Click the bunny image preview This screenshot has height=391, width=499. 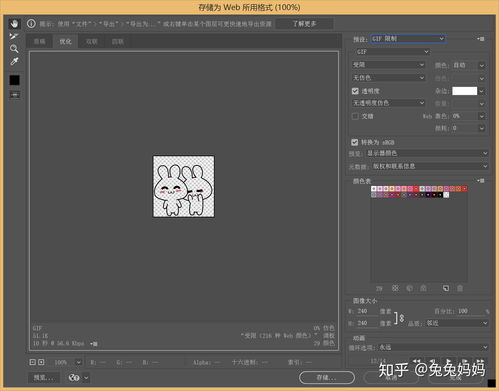coord(184,187)
